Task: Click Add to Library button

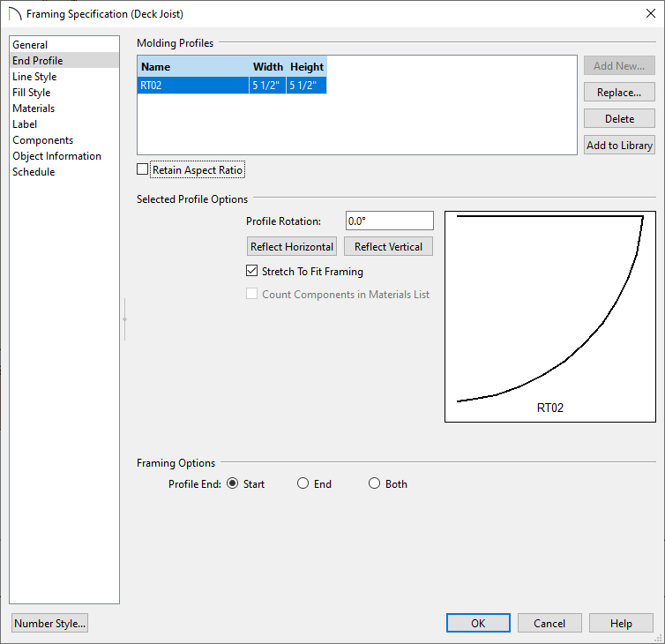Action: 619,145
